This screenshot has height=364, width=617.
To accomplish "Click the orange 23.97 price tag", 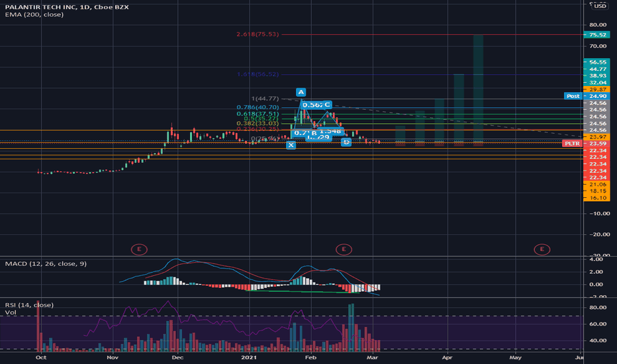I will [x=597, y=136].
